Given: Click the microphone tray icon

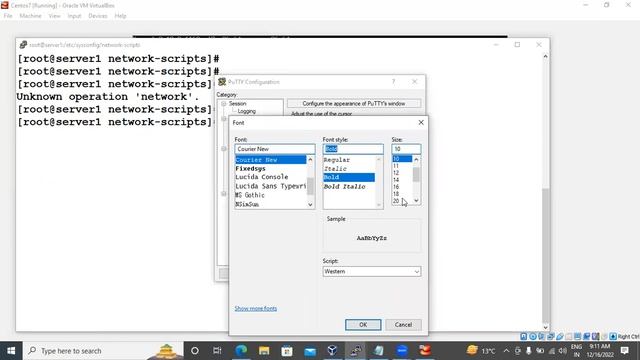Looking at the screenshot, I should click(529, 351).
